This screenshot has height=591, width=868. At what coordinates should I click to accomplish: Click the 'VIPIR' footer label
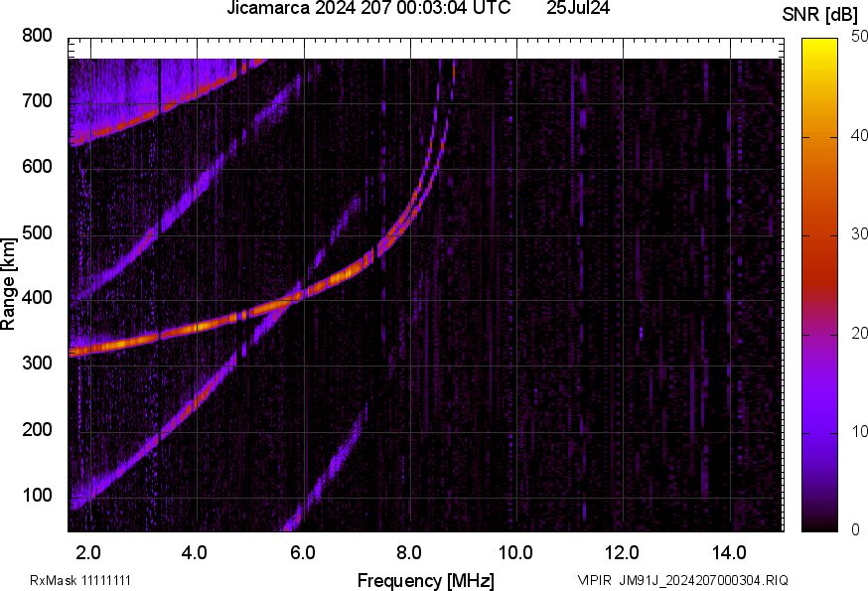tap(595, 580)
